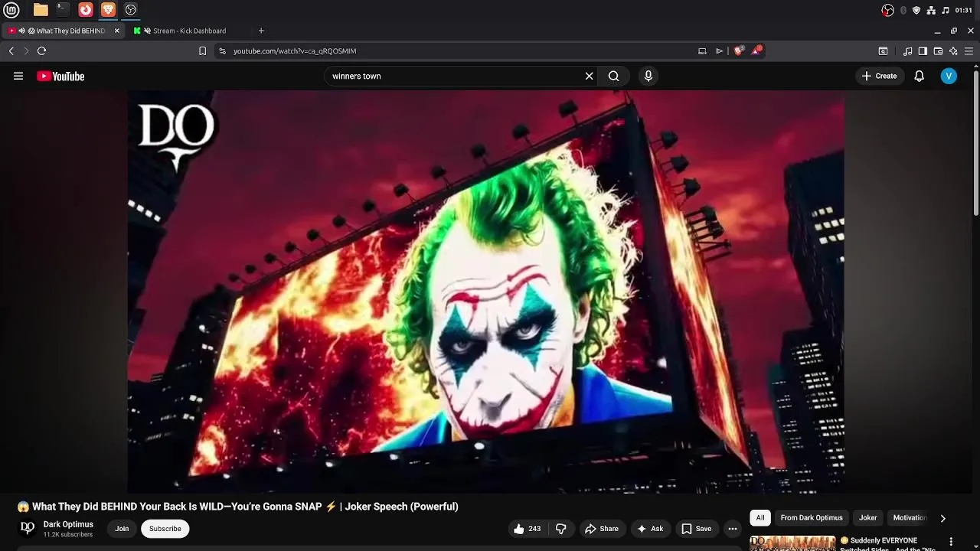Select the Joker filter chip
Viewport: 980px width, 551px height.
click(x=867, y=518)
